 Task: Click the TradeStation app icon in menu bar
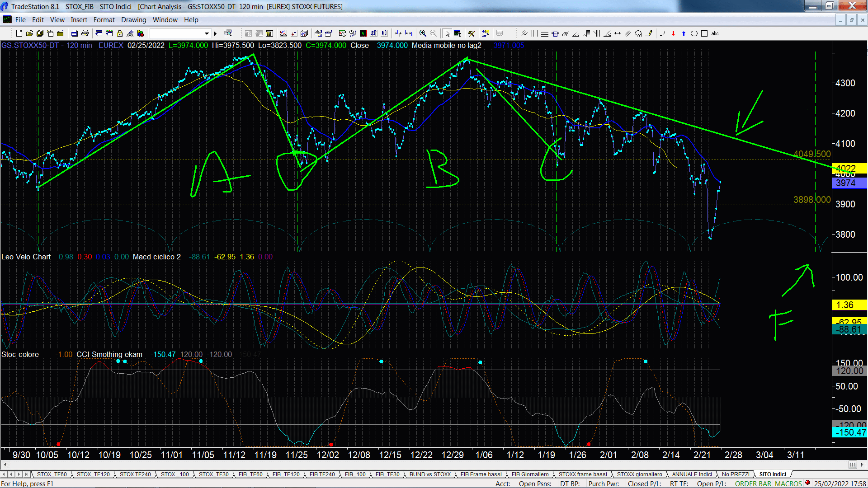pos(7,19)
